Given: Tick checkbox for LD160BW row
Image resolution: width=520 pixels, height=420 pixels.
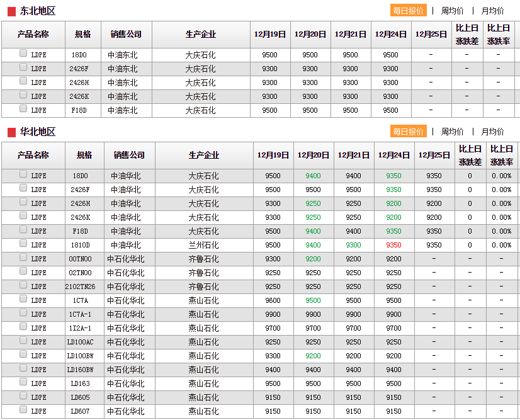Looking at the screenshot, I should click(23, 368).
